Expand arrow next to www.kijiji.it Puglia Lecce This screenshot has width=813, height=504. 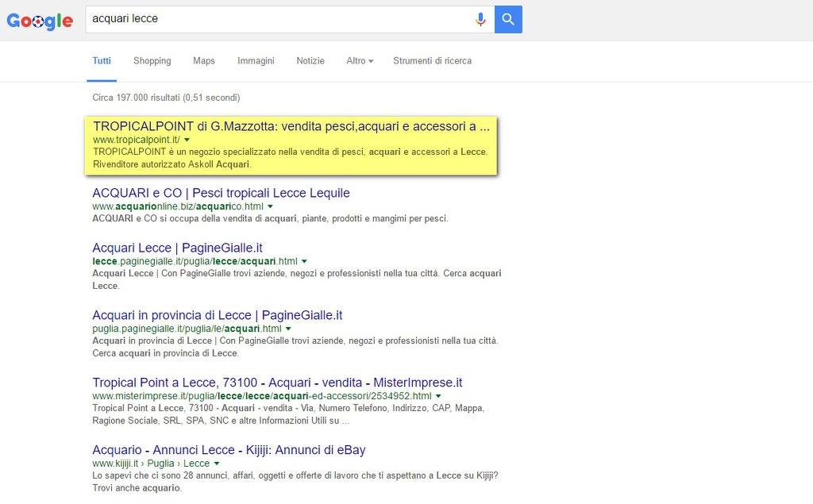pyautogui.click(x=217, y=464)
